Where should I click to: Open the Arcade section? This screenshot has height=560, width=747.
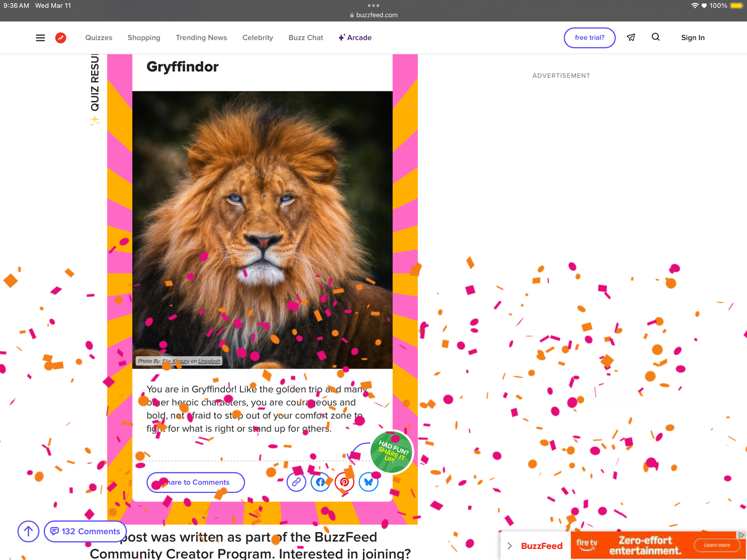tap(355, 38)
